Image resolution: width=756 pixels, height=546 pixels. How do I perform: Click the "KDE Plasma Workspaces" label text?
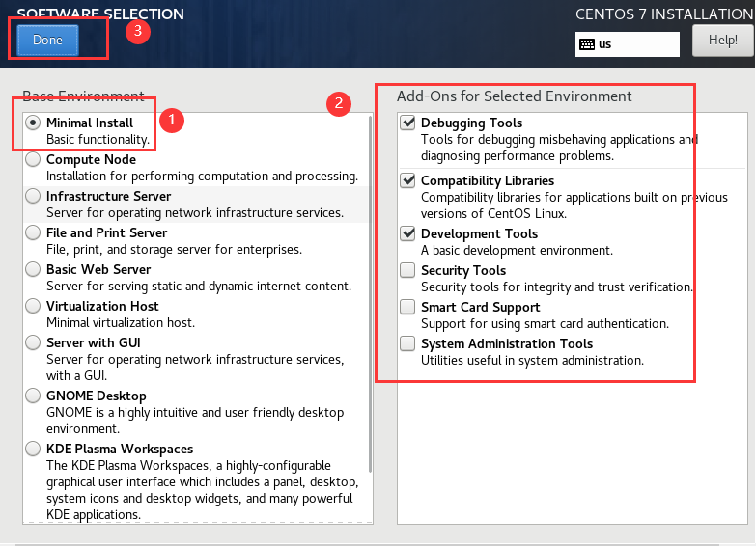[x=120, y=450]
